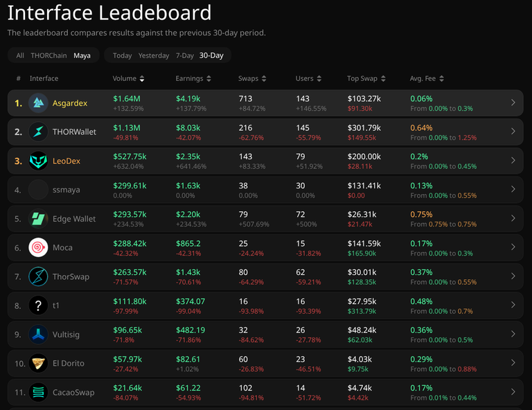The height and width of the screenshot is (410, 532).
Task: Open the CacaoSwap interface name
Action: coord(73,393)
